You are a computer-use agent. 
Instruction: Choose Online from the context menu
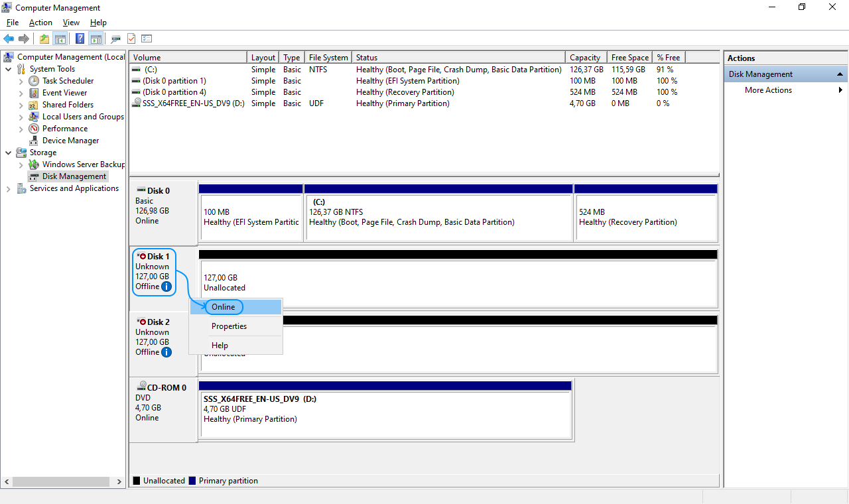coord(235,307)
